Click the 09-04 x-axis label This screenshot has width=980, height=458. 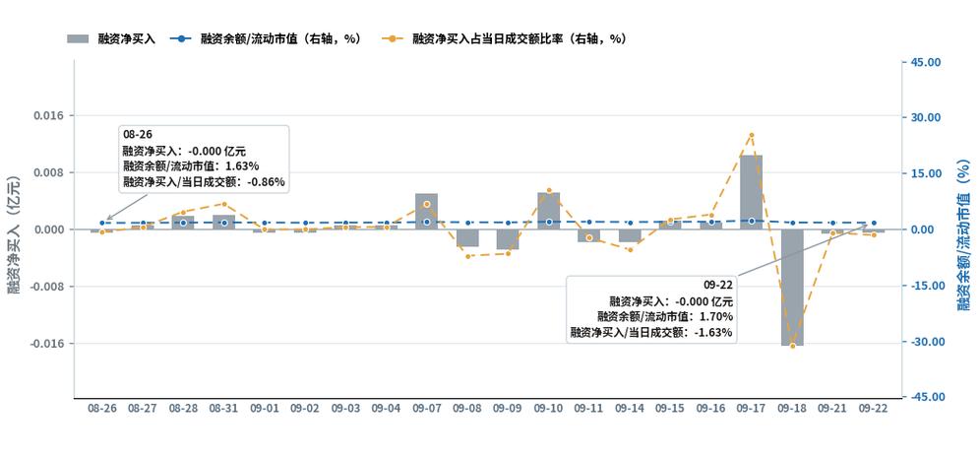pyautogui.click(x=386, y=408)
